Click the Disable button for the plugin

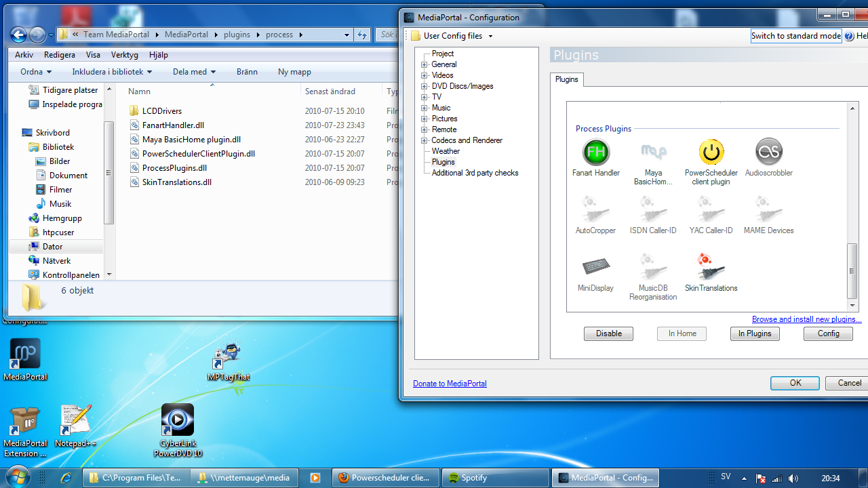609,333
